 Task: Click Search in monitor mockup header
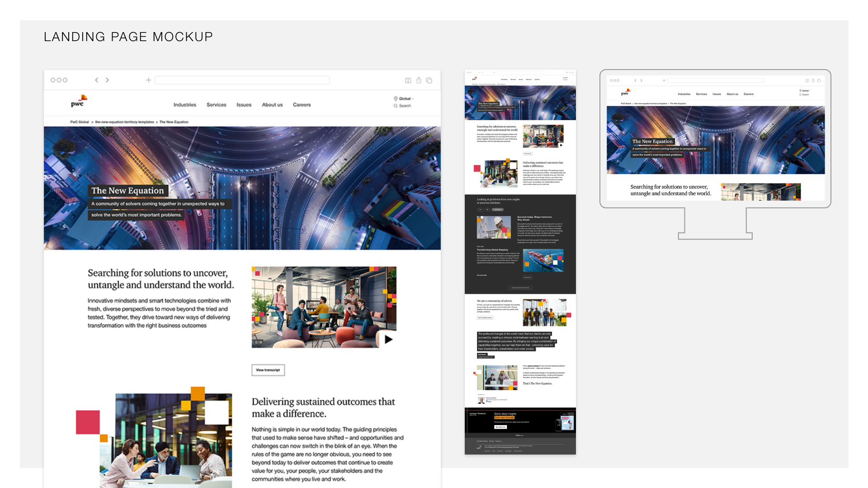pyautogui.click(x=804, y=95)
